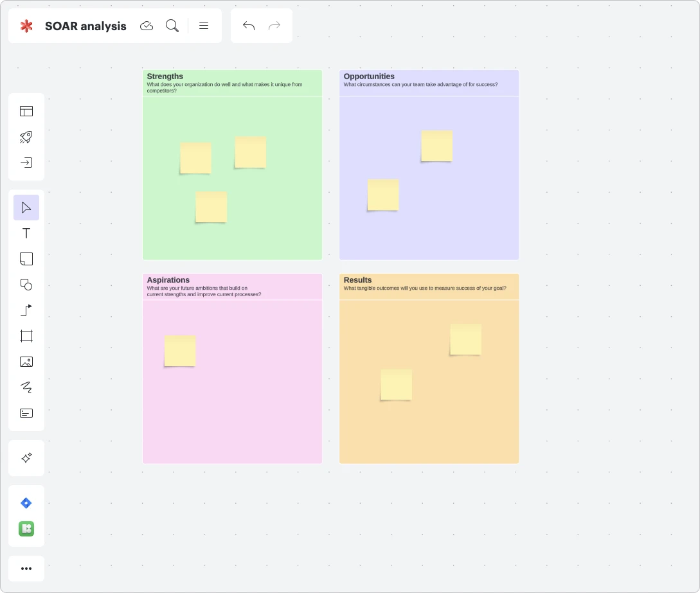
Task: Click the SOAR analysis board title
Action: (x=85, y=26)
